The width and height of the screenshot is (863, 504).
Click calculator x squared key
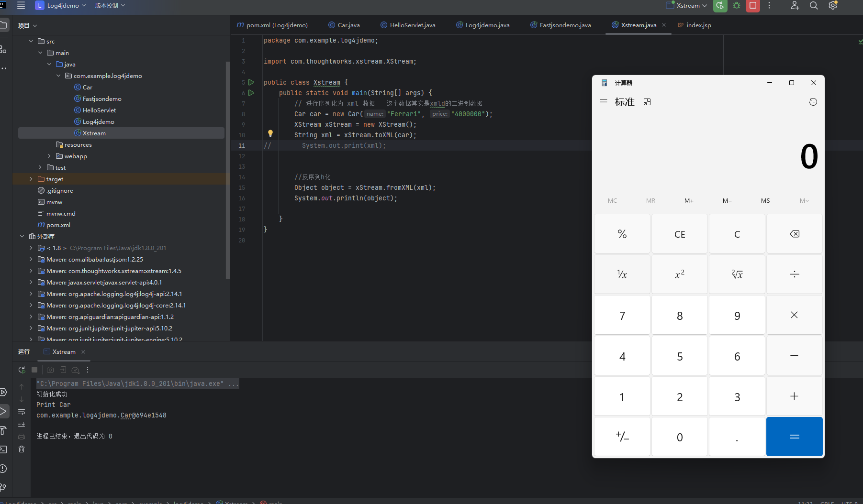(680, 274)
